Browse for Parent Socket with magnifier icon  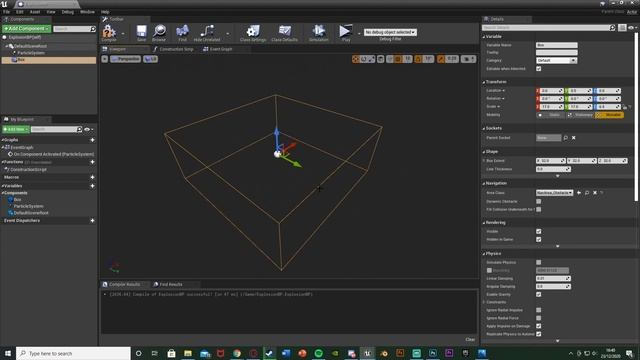(566, 138)
